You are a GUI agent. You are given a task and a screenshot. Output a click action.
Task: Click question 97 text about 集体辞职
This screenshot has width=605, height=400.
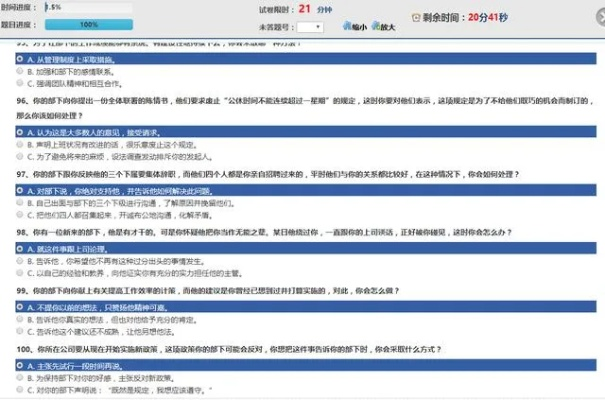(268, 174)
